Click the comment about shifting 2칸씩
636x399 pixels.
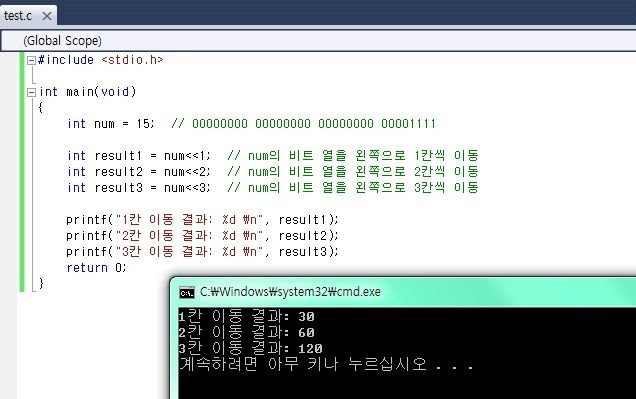[x=353, y=172]
